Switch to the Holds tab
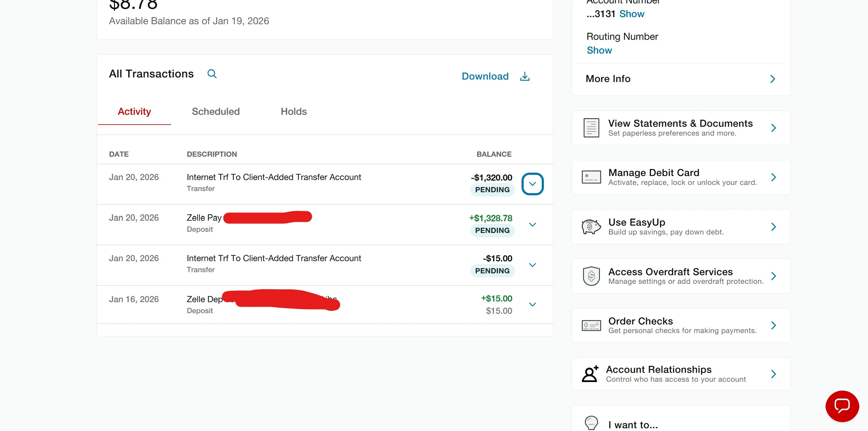The height and width of the screenshot is (431, 868). click(294, 111)
